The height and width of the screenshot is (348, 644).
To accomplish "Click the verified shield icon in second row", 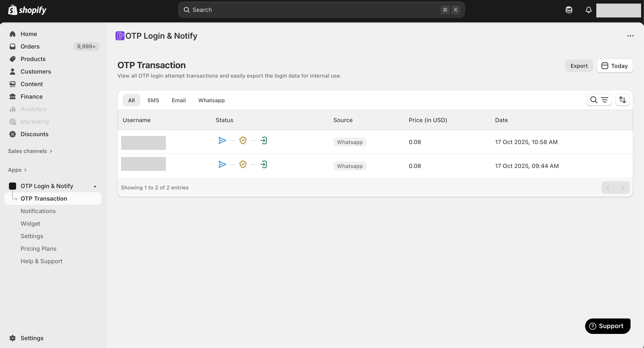I will coord(243,164).
